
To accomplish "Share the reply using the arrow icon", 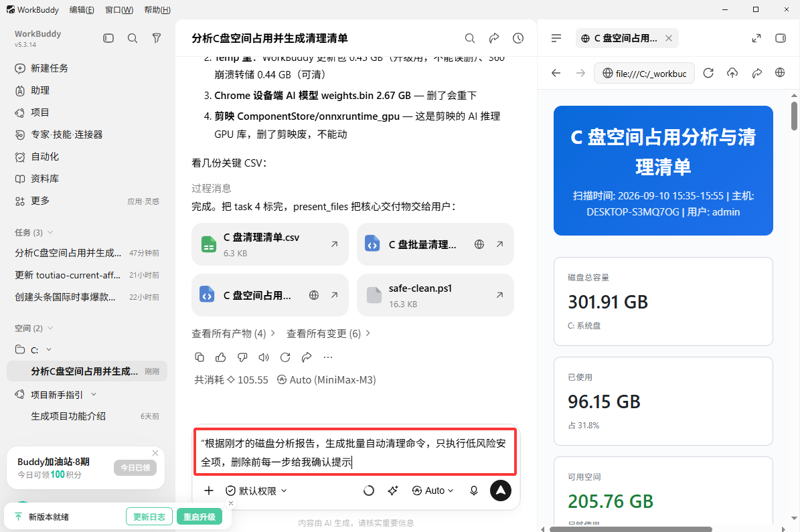I will [x=306, y=357].
